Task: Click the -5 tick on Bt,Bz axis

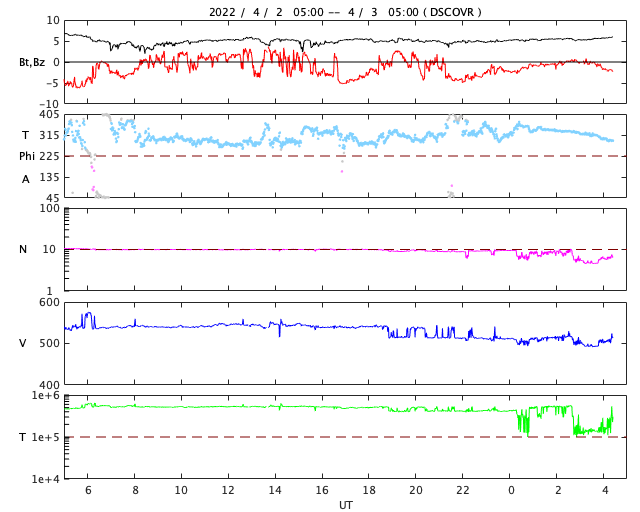Action: [x=53, y=83]
